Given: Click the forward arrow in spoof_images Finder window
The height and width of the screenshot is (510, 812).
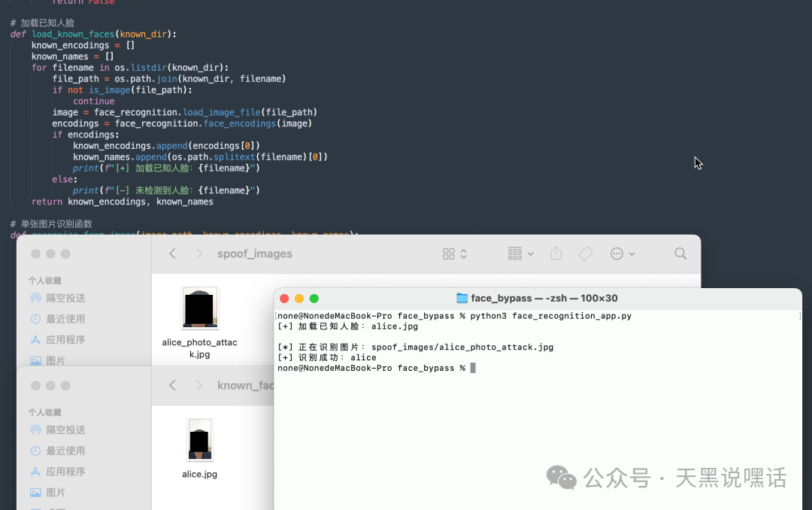Looking at the screenshot, I should pos(199,254).
